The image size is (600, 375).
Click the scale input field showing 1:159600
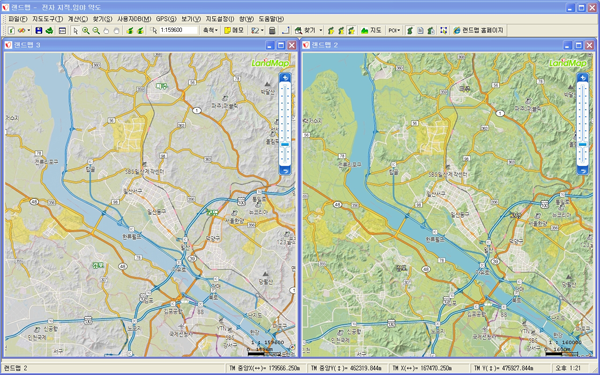(178, 30)
